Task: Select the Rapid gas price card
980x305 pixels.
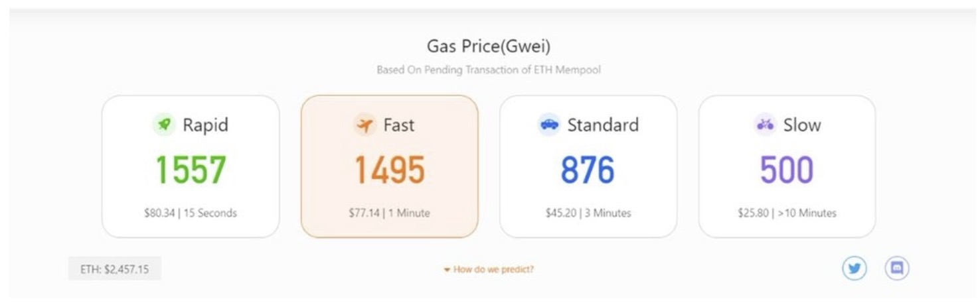Action: [191, 166]
